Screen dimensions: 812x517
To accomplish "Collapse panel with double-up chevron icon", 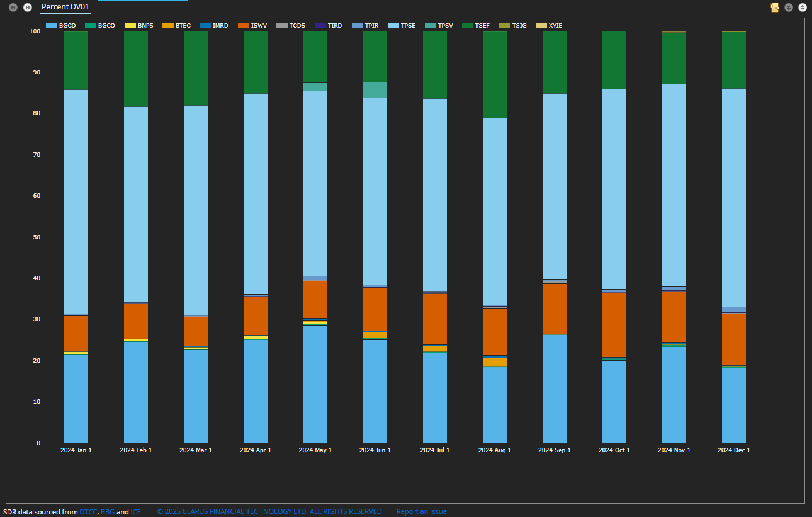I will coord(803,8).
